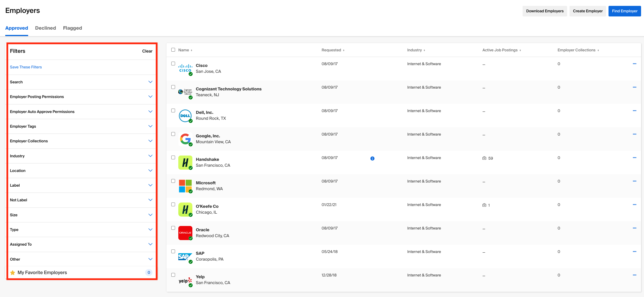Click the briefcase icon showing 59 postings

(484, 158)
